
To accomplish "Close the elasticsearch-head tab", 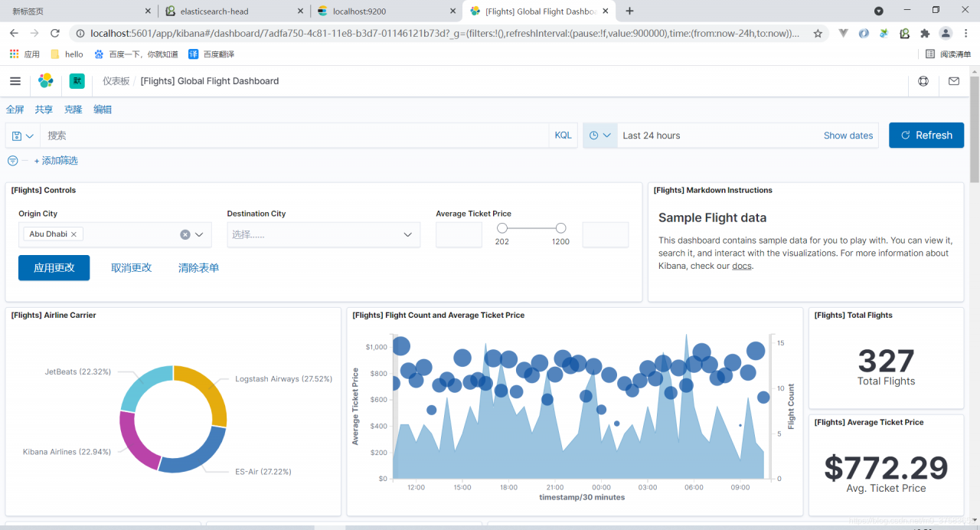I will tap(301, 11).
